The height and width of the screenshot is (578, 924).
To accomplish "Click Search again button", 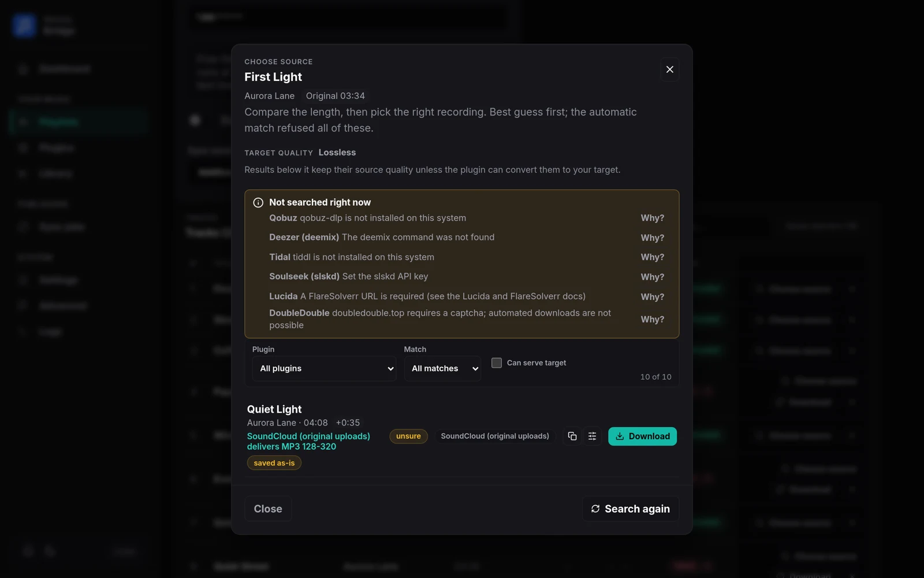I will (631, 509).
